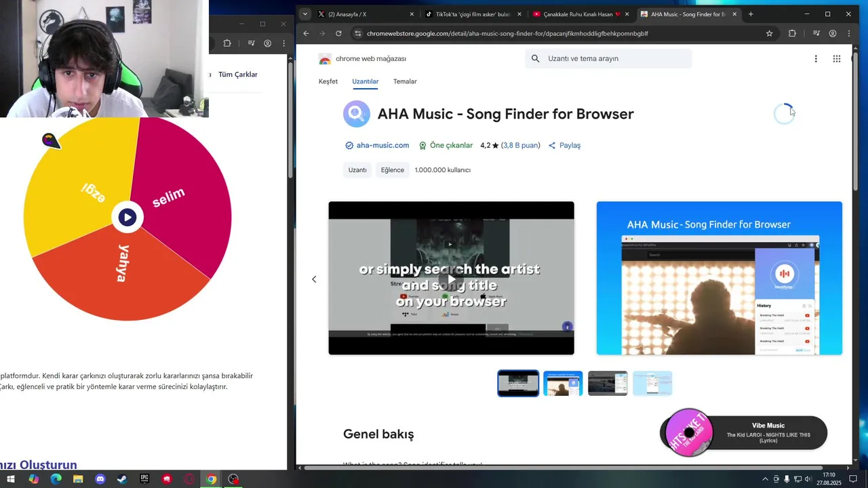Screen dimensions: 868x488
Task: Select the fourth carousel thumbnail
Action: (x=652, y=384)
